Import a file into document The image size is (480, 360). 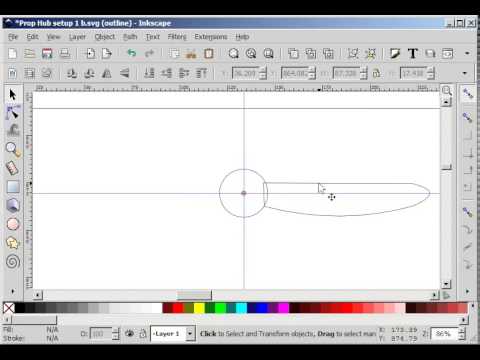point(90,54)
